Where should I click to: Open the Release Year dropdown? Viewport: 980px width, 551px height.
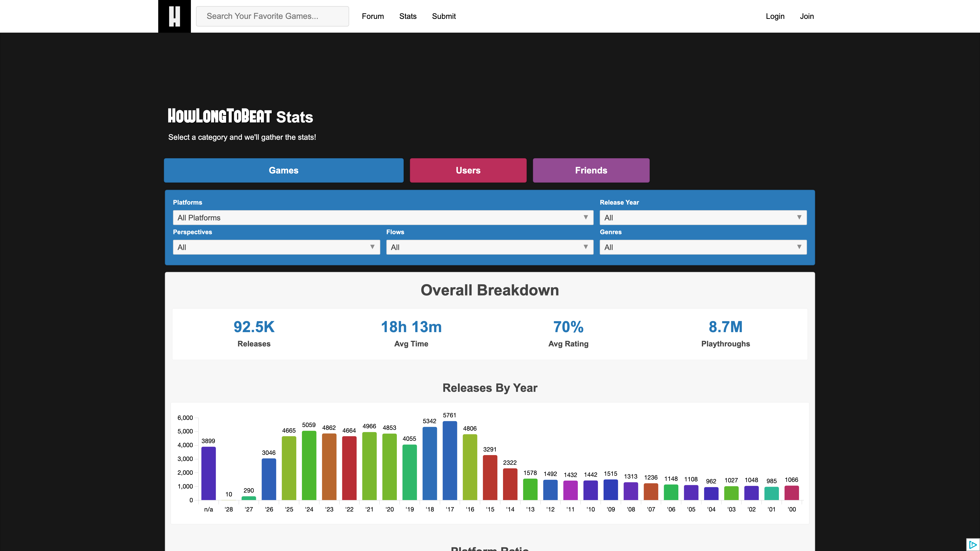click(703, 218)
